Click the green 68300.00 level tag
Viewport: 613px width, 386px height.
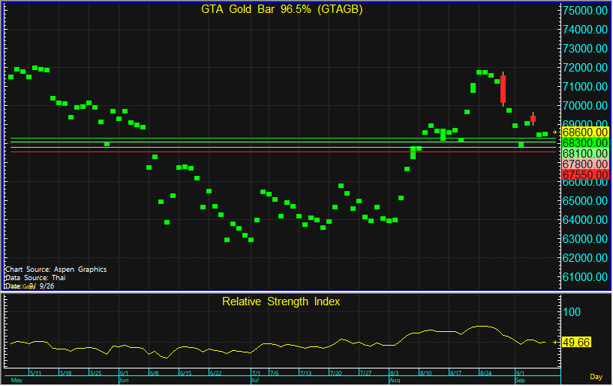tap(585, 143)
